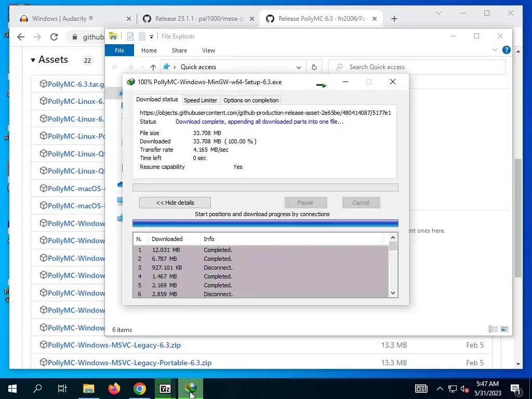Viewport: 532px width, 399px height.
Task: Open 7-Zip from the taskbar
Action: (165, 389)
